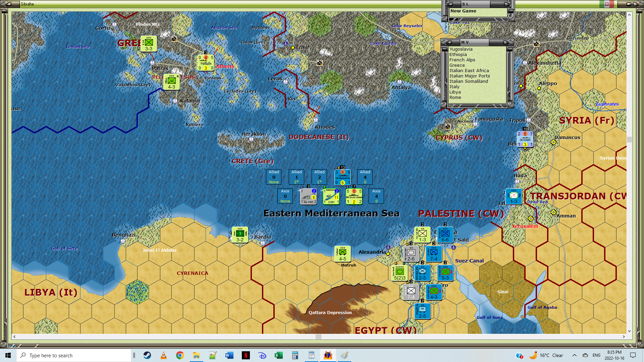The height and width of the screenshot is (362, 644).
Task: Click the Athens transport ship counter
Action: [206, 63]
